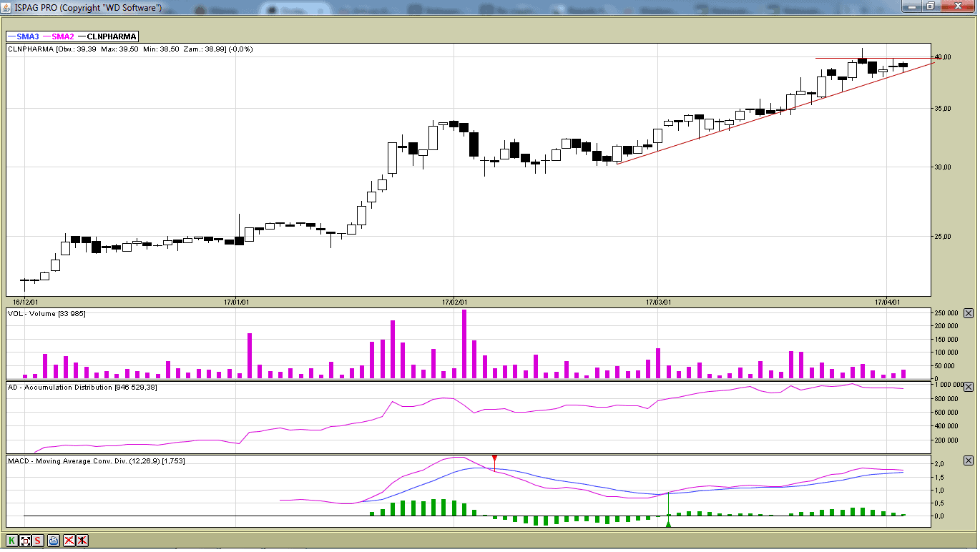The image size is (980, 552).
Task: Click the green buy signal marker on MACD
Action: point(668,524)
